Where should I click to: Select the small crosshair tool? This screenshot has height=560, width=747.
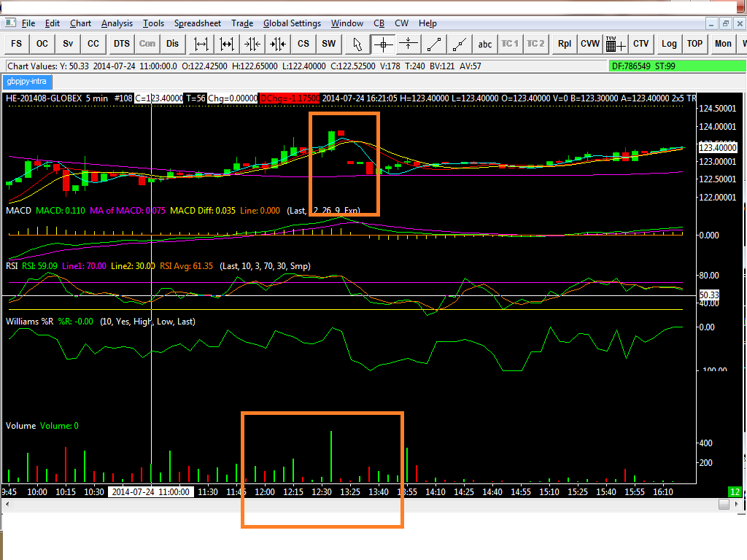[x=409, y=44]
